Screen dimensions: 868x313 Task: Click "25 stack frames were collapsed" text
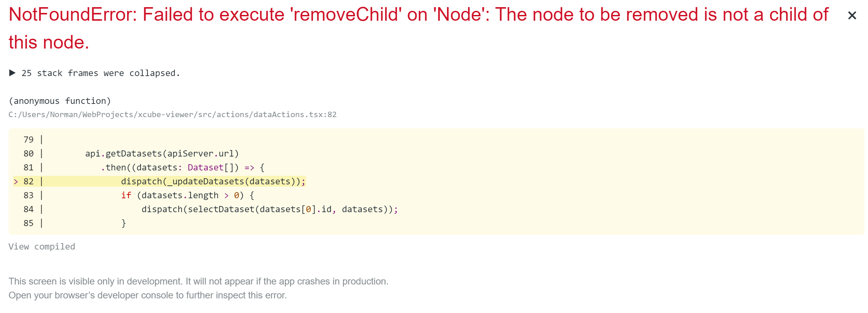click(x=100, y=73)
